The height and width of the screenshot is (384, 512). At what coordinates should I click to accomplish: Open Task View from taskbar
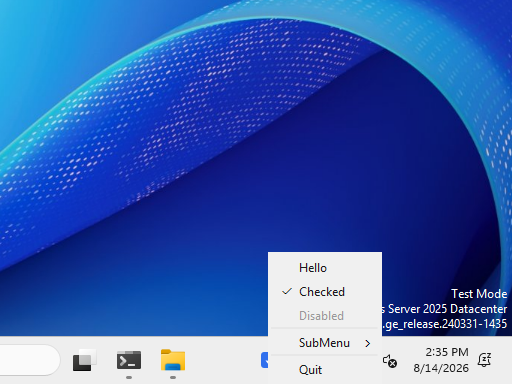coord(85,360)
